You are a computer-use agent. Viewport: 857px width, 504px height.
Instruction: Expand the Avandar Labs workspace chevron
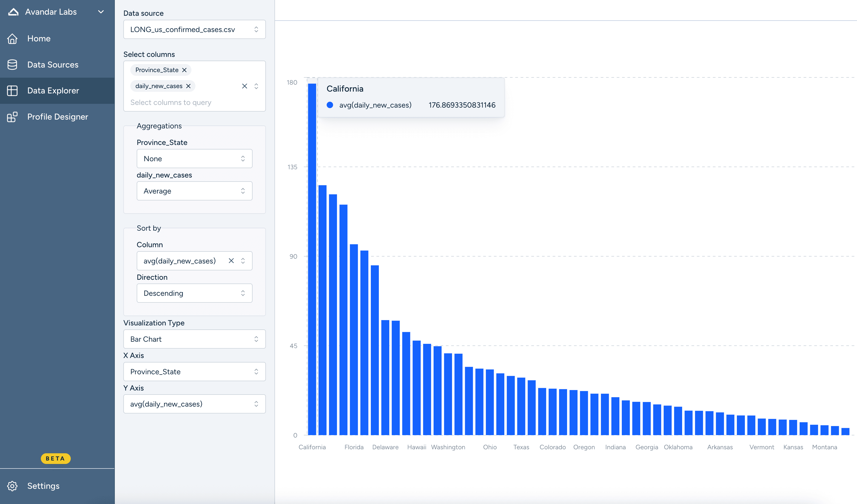tap(100, 11)
